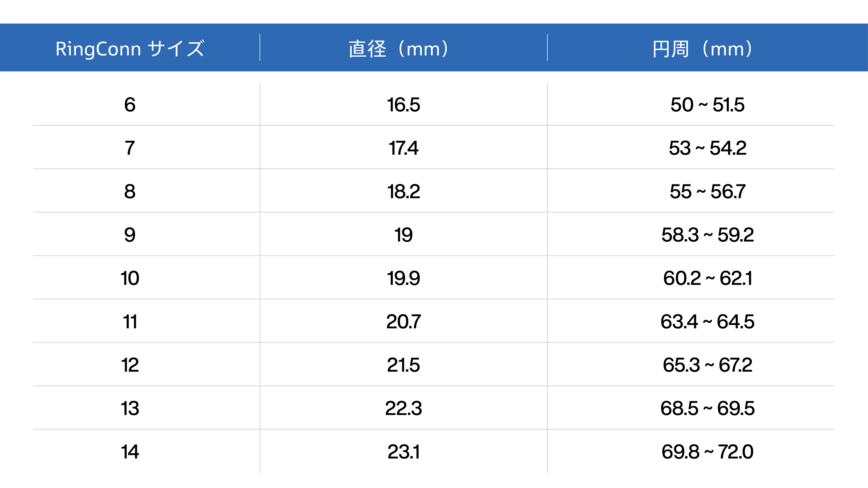This screenshot has width=868, height=488.
Task: Select ring size 9
Action: (130, 235)
